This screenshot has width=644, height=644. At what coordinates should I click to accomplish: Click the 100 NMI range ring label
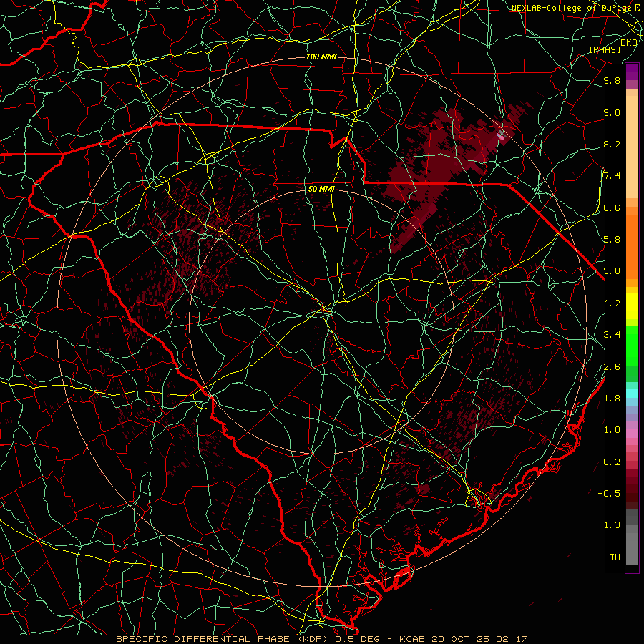(321, 57)
